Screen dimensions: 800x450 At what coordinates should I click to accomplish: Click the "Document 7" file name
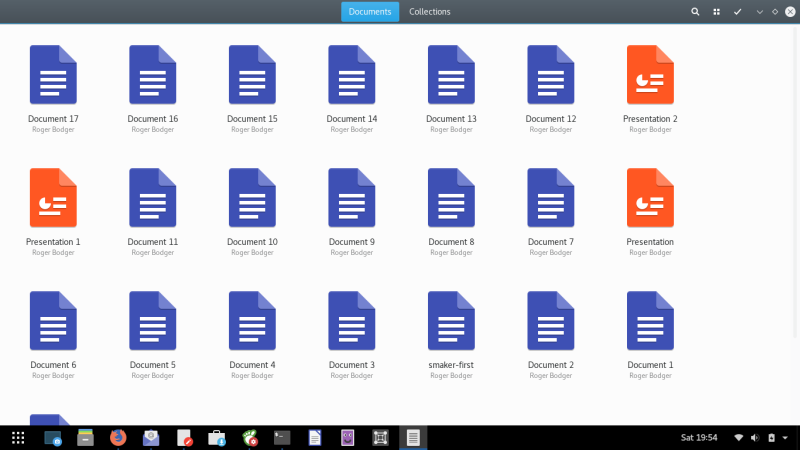[551, 242]
